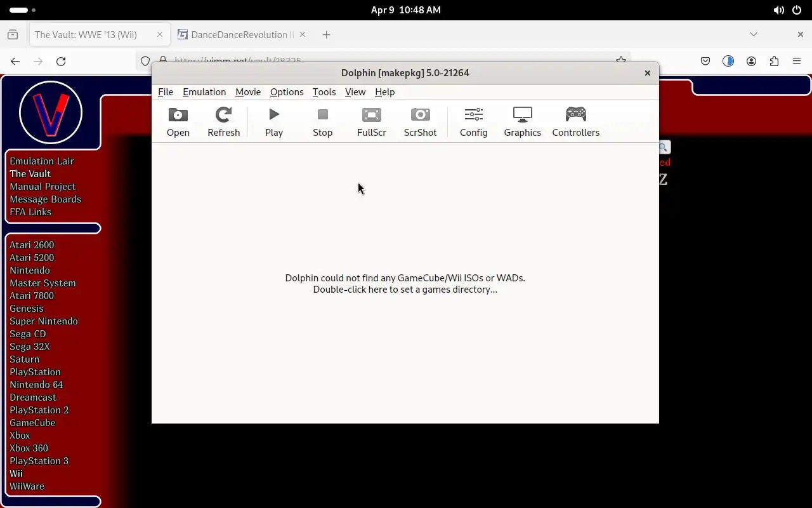This screenshot has width=812, height=508.
Task: Start emulation with the Play button
Action: pos(274,122)
